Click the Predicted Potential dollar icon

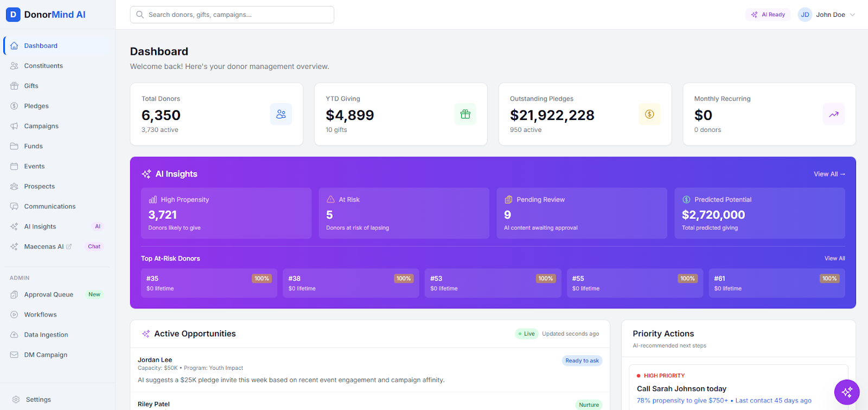click(686, 199)
